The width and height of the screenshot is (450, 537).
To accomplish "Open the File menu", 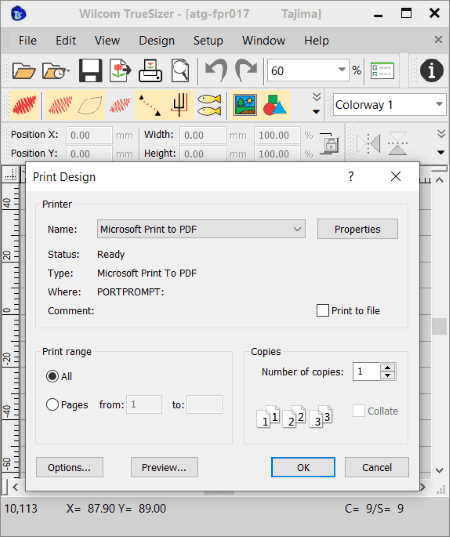I will [x=27, y=40].
